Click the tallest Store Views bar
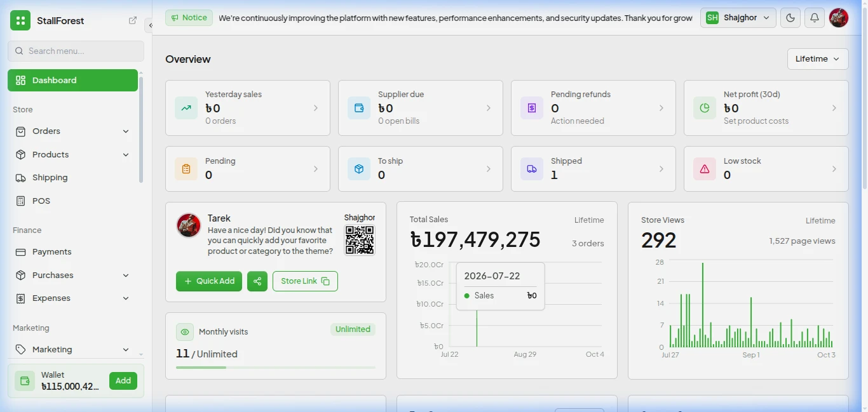This screenshot has height=412, width=868. click(x=703, y=305)
